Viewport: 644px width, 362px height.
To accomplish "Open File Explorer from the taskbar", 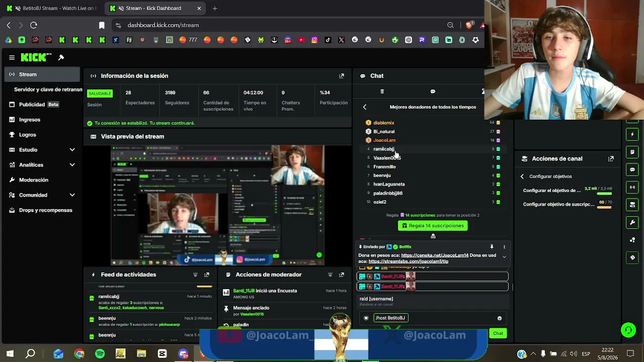I will tap(141, 354).
